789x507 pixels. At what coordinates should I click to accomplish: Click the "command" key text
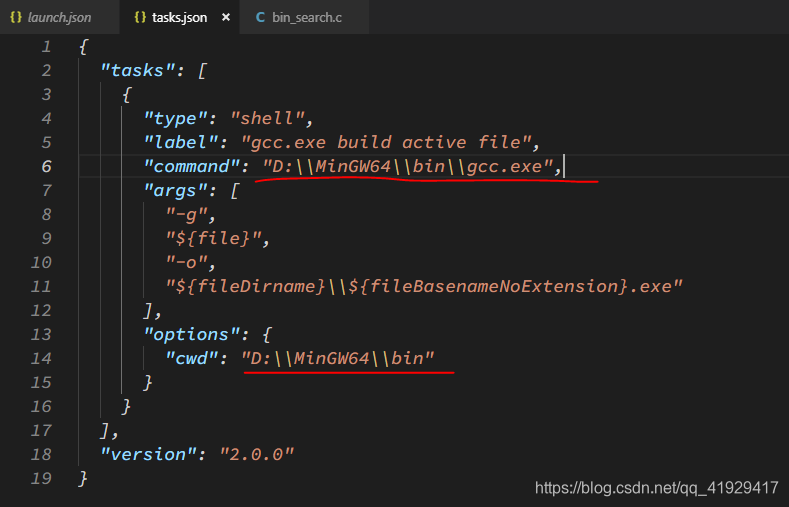(192, 166)
